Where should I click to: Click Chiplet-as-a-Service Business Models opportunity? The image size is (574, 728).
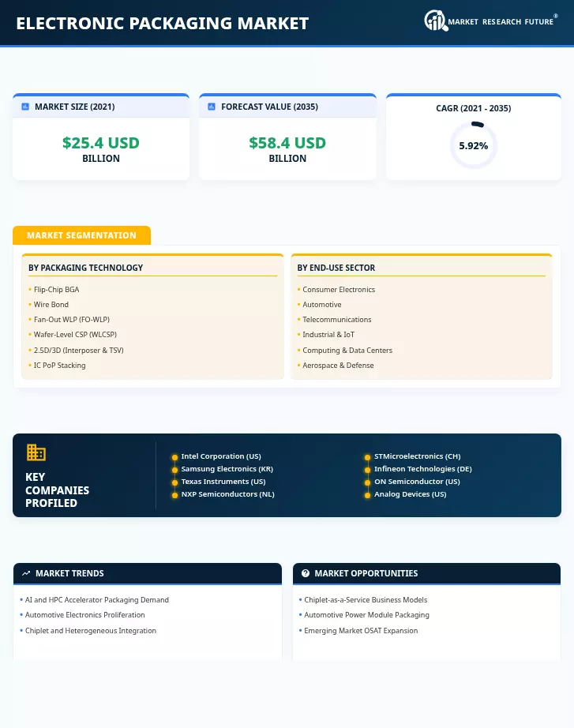coord(366,600)
